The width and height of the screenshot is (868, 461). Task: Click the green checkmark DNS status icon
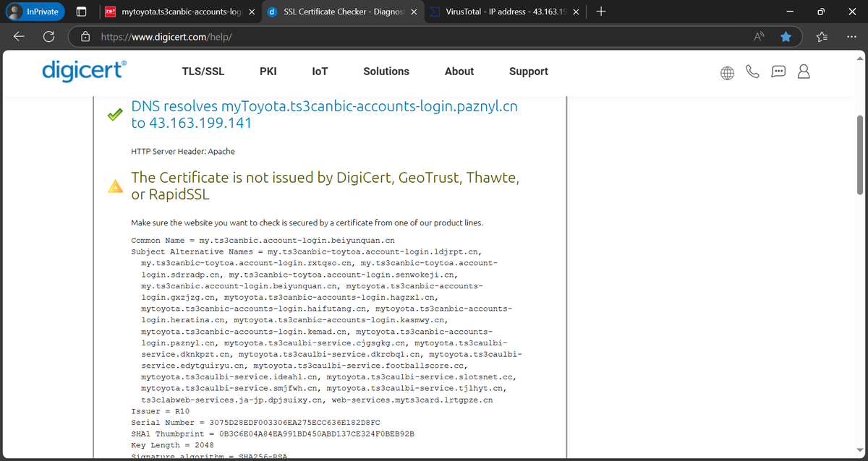(115, 115)
